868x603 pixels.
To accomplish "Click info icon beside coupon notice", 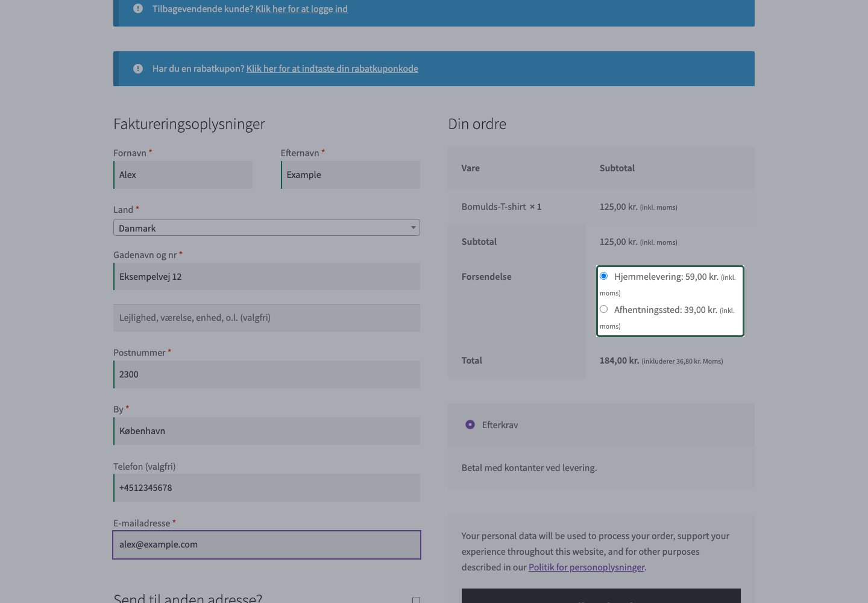I will click(x=138, y=69).
